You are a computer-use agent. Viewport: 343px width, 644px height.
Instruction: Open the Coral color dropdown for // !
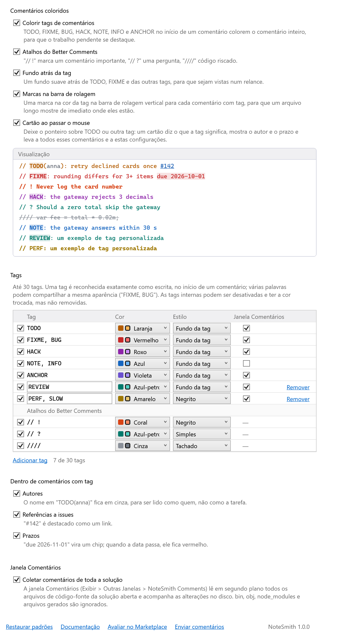pos(142,422)
